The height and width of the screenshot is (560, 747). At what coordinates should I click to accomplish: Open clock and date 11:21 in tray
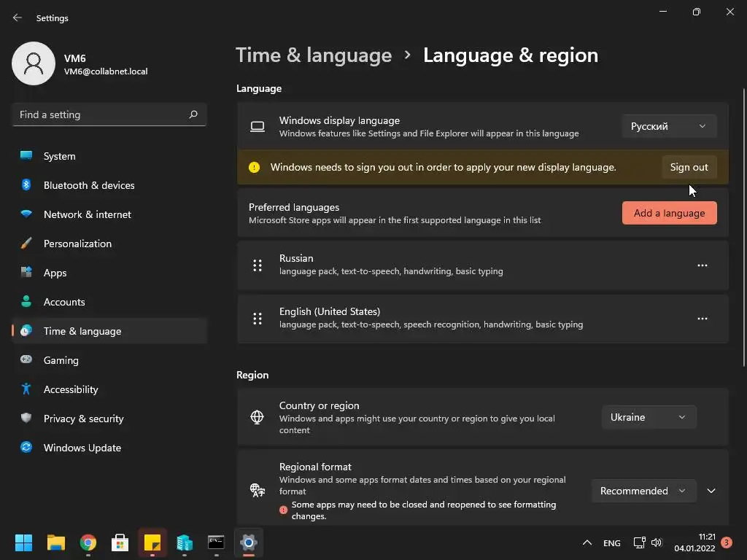tap(694, 542)
